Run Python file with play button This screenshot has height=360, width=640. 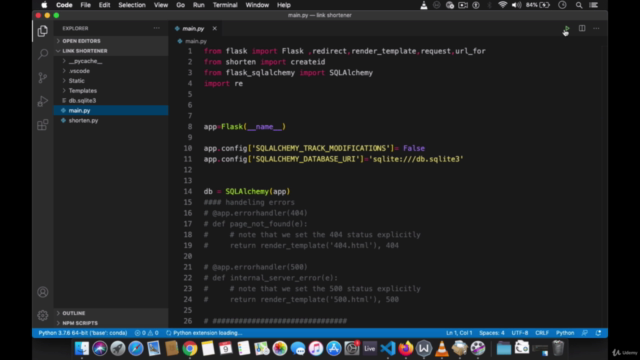[567, 29]
